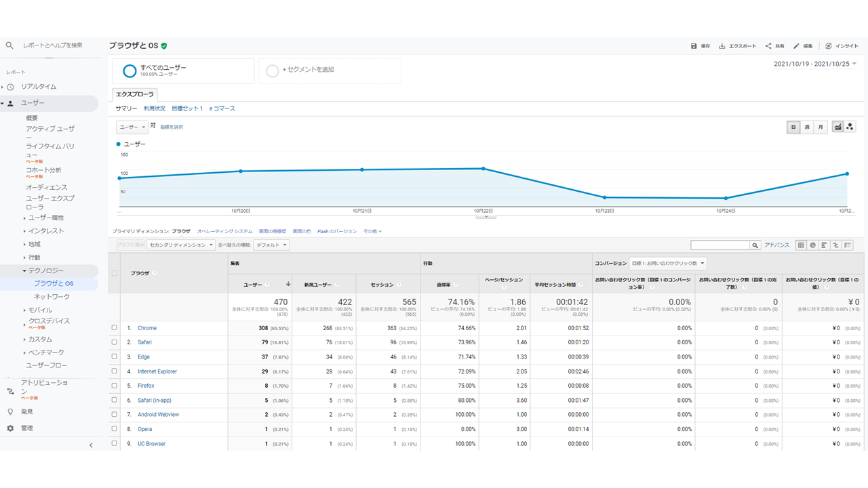Expand the Mobile section in sidebar

39,310
